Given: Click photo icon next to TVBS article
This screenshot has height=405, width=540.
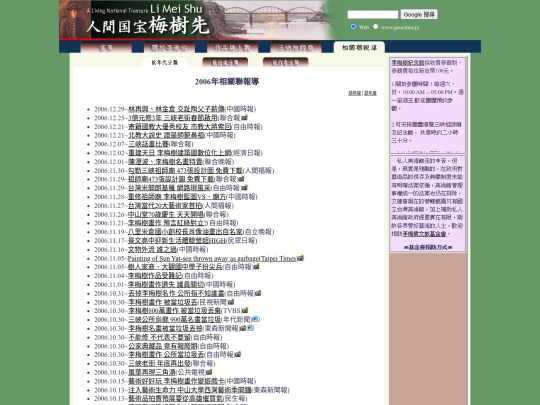Looking at the screenshot, I should (x=245, y=310).
